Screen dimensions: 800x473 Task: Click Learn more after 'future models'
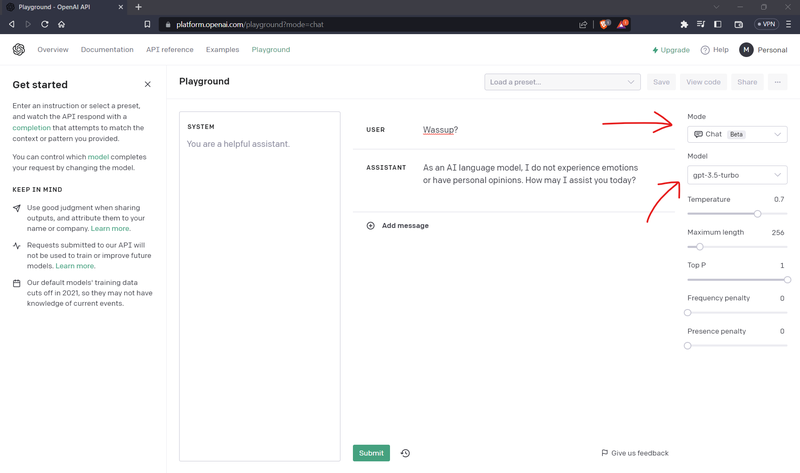point(74,266)
